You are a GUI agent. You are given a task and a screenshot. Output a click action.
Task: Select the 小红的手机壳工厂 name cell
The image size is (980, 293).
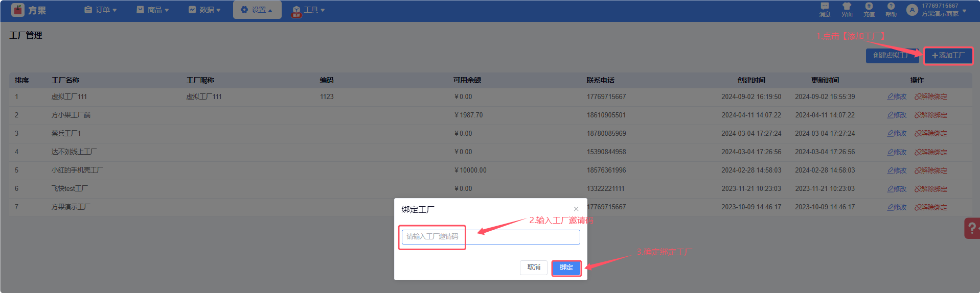tap(77, 170)
